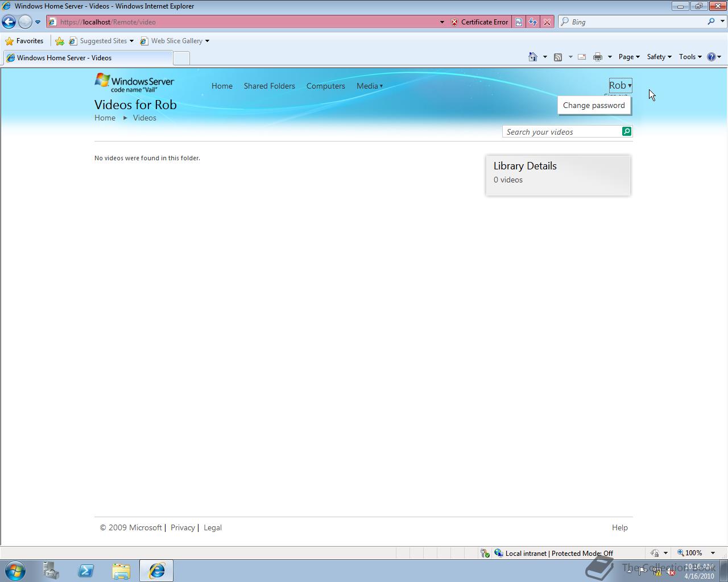728x582 pixels.
Task: Open the Page menu
Action: click(x=629, y=57)
